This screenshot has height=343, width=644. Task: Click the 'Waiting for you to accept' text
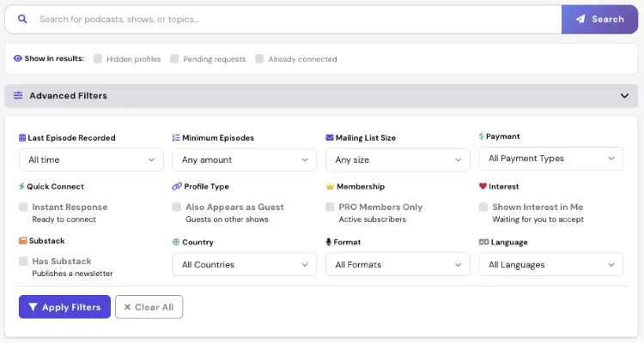pyautogui.click(x=538, y=220)
